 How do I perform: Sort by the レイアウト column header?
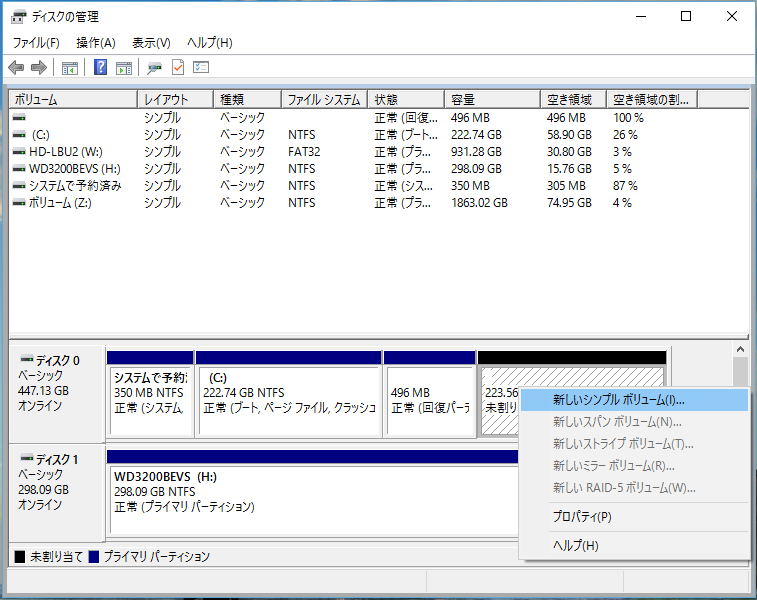[176, 99]
